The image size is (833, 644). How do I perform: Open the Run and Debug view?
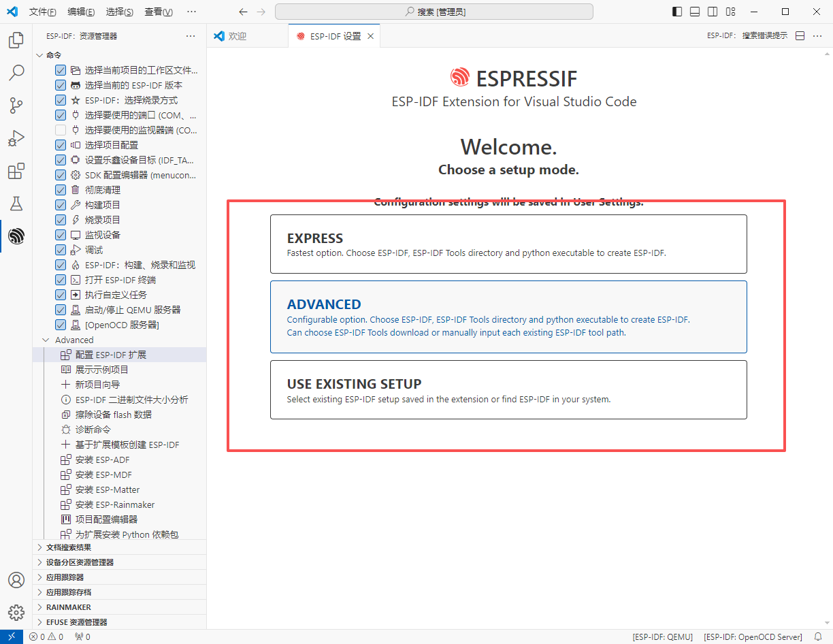pyautogui.click(x=16, y=138)
